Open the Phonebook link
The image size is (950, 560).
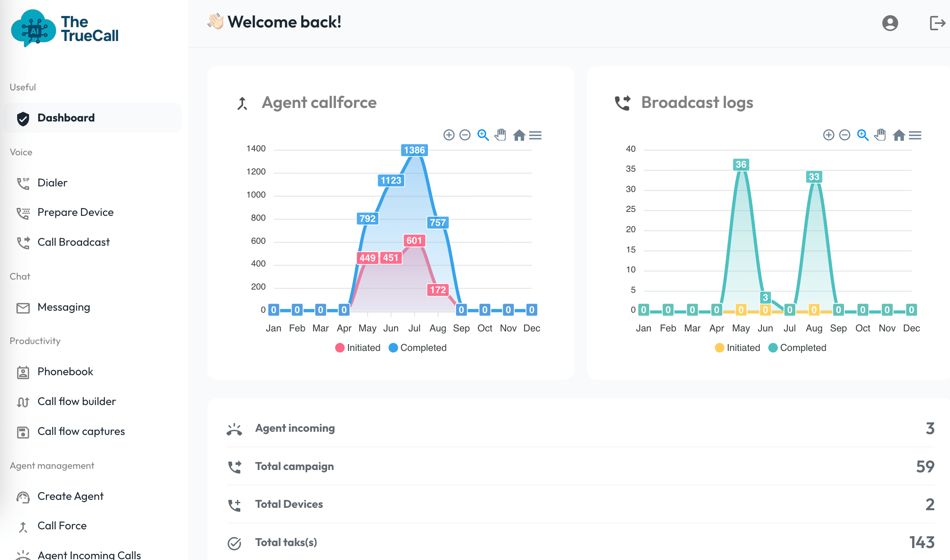tap(65, 372)
